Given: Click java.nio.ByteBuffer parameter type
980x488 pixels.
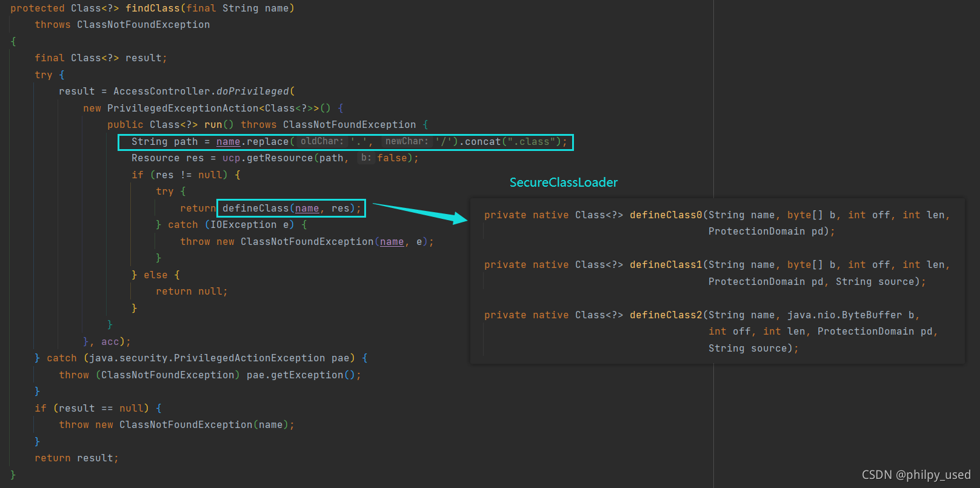Looking at the screenshot, I should [x=844, y=315].
